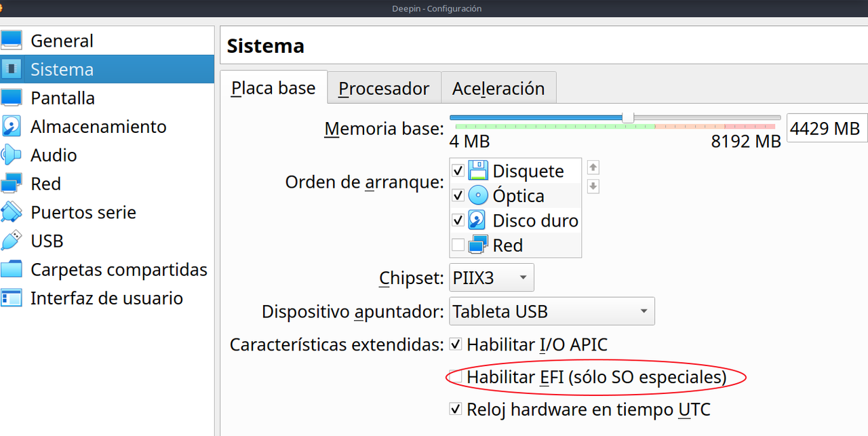The height and width of the screenshot is (436, 868).
Task: Select Audio label in sidebar
Action: click(54, 155)
